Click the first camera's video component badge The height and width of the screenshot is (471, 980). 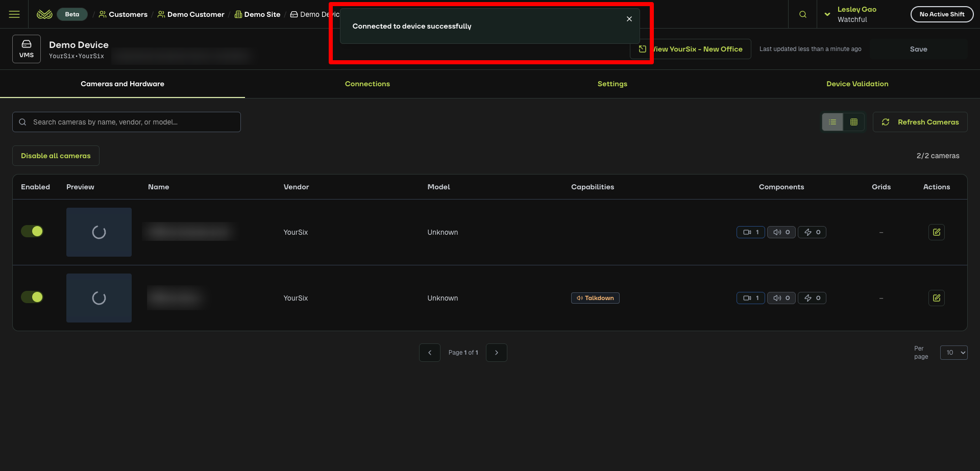[750, 232]
